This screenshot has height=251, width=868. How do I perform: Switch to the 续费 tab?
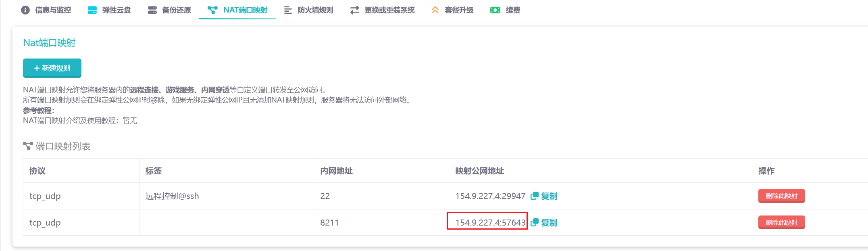[505, 10]
